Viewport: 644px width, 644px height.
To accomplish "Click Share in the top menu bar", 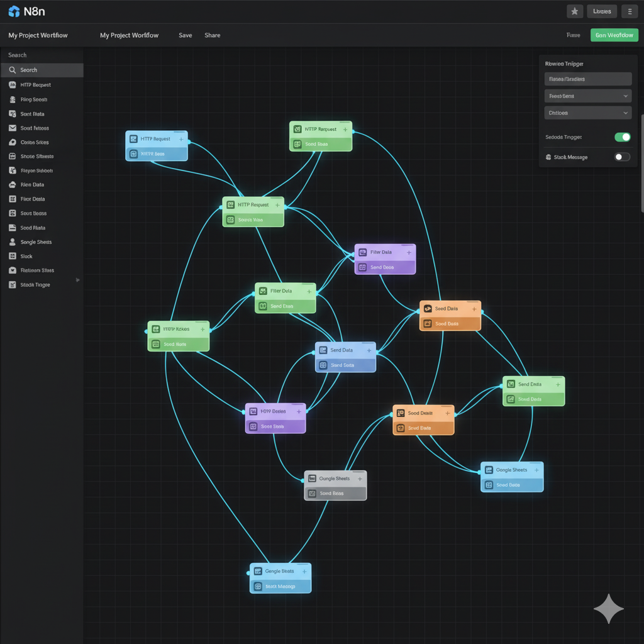I will [212, 35].
